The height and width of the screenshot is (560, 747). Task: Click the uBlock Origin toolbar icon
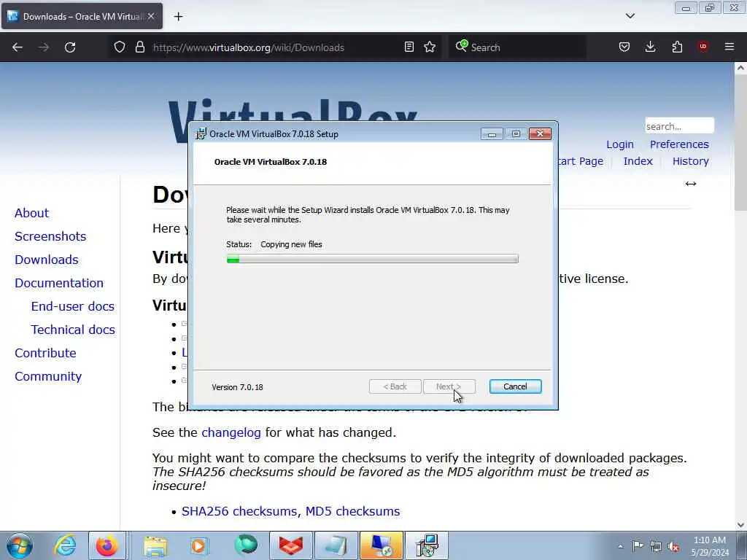pyautogui.click(x=703, y=46)
